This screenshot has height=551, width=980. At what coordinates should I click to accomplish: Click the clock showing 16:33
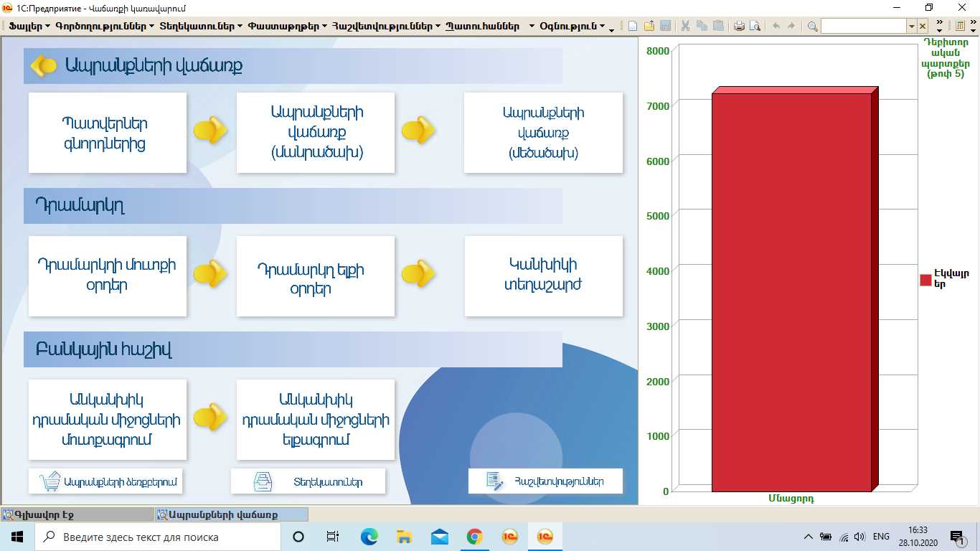(x=918, y=537)
